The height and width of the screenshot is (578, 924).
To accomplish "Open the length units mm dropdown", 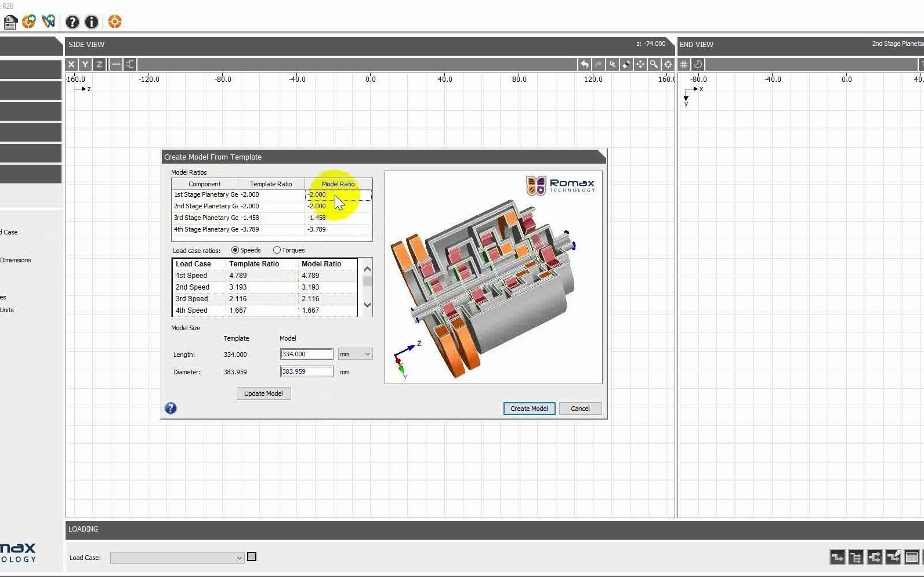I will 355,354.
